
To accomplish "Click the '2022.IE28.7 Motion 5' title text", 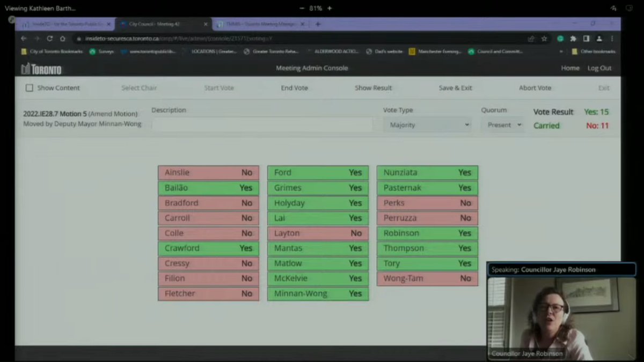I will [55, 114].
